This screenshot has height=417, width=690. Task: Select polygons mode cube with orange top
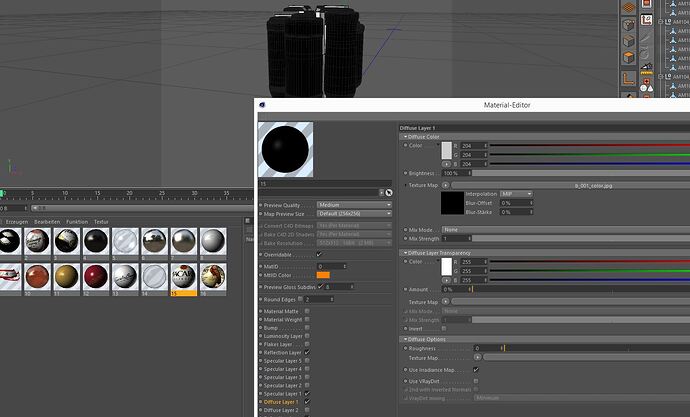628,57
